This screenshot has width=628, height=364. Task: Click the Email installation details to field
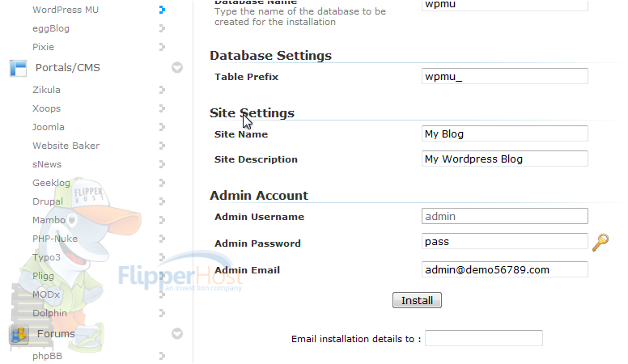click(x=484, y=338)
